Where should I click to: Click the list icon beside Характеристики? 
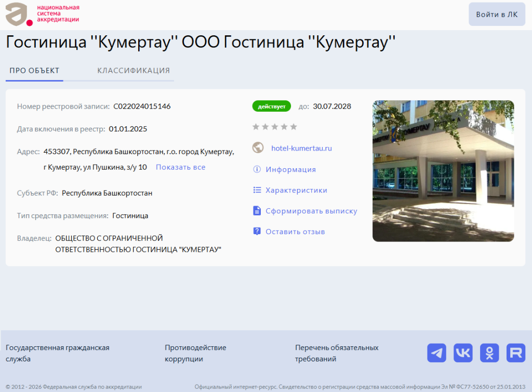(x=257, y=190)
